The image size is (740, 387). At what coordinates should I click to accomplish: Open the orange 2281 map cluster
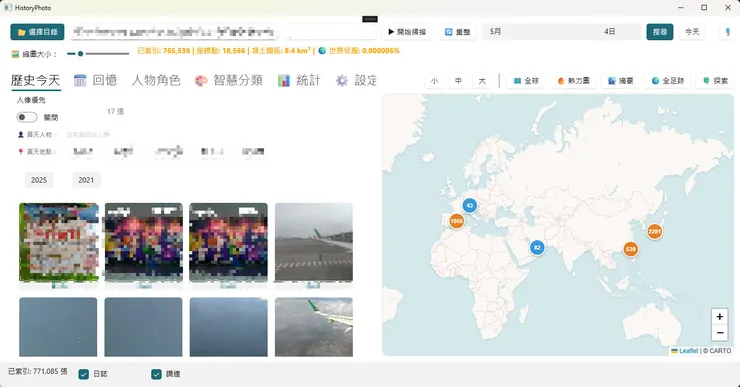click(x=654, y=231)
